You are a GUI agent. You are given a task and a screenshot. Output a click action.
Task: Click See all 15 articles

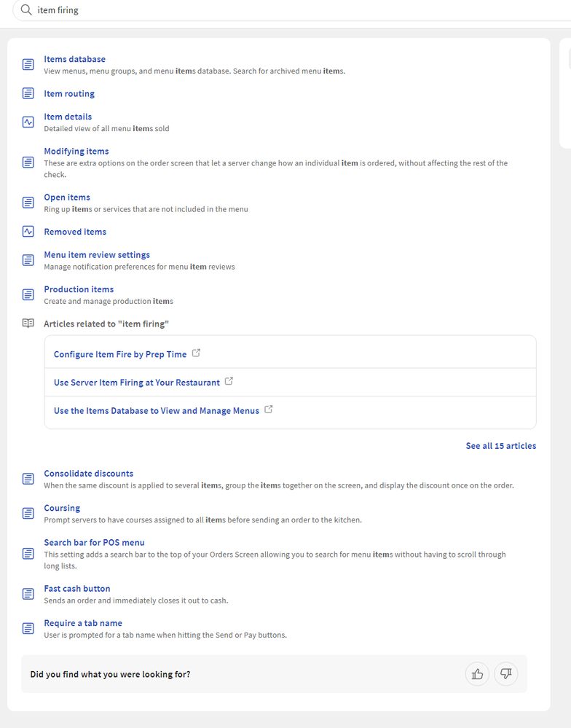pos(500,446)
